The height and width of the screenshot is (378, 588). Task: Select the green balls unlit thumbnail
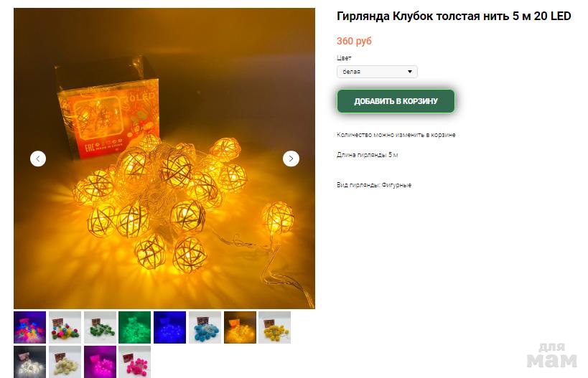click(x=100, y=327)
